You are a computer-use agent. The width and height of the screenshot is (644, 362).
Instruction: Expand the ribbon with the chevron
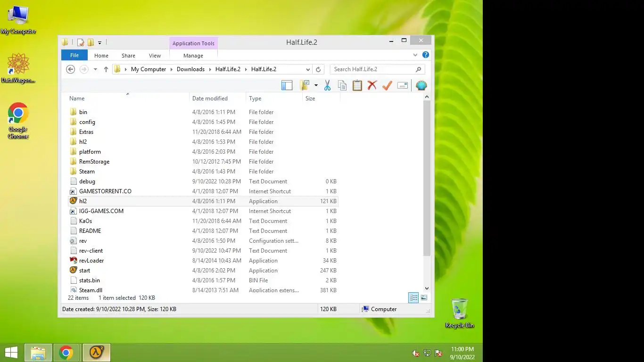click(415, 55)
